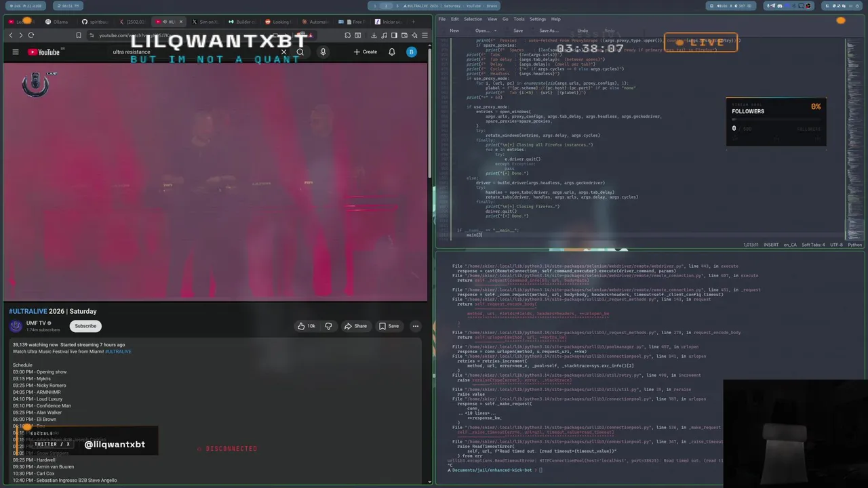868x488 pixels.
Task: Expand the Open... dropdown in editor toolbar
Action: point(496,30)
